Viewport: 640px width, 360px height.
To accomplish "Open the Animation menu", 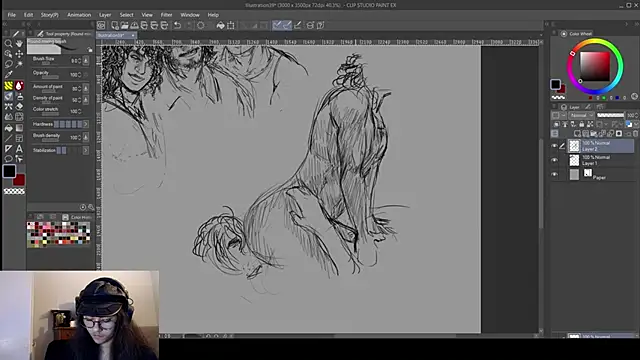I will click(79, 15).
